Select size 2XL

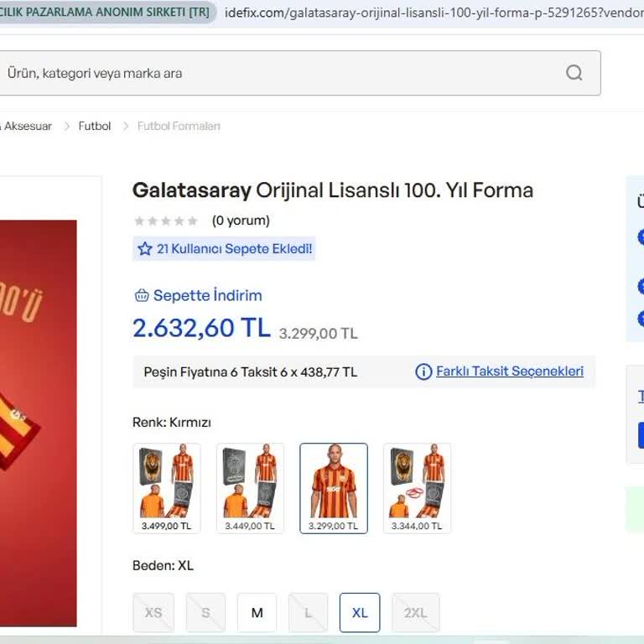(x=416, y=612)
